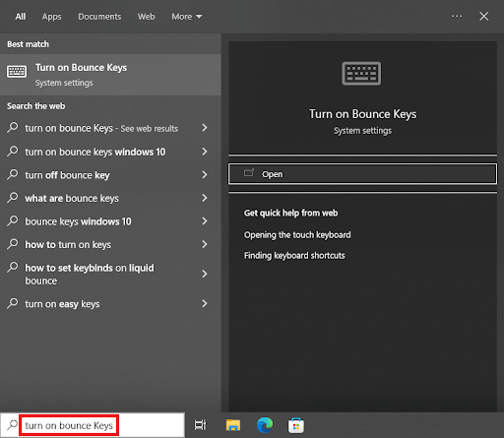Close the search panel with X

[x=483, y=16]
